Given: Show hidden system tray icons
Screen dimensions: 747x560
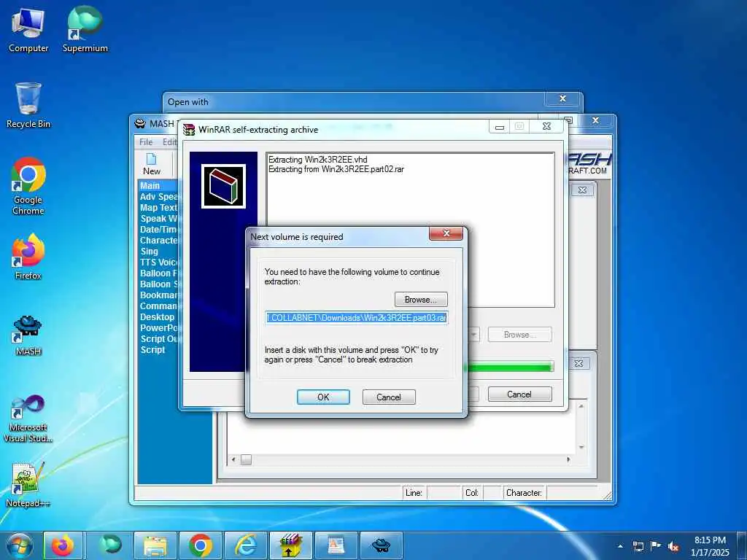Looking at the screenshot, I should click(x=620, y=546).
